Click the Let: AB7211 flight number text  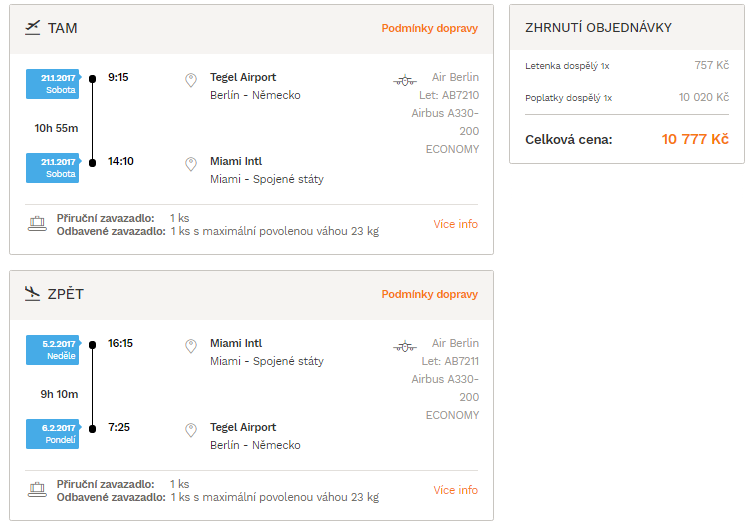pyautogui.click(x=450, y=361)
